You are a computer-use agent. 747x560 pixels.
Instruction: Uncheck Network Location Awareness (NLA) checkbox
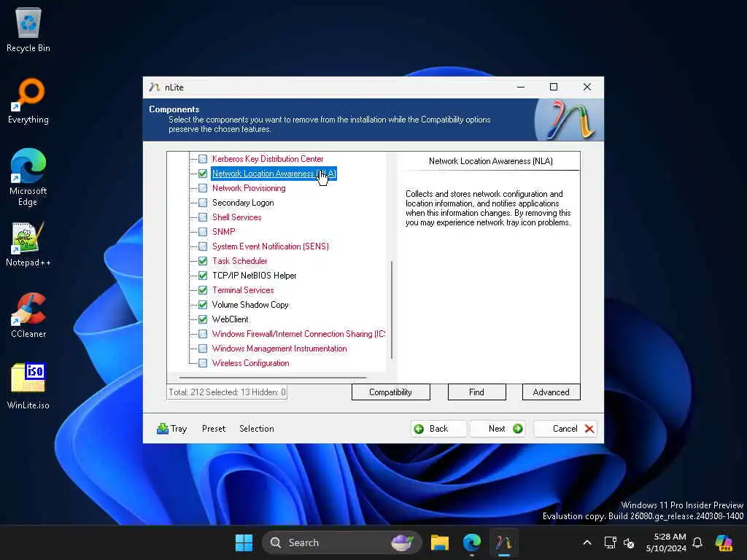click(x=203, y=174)
